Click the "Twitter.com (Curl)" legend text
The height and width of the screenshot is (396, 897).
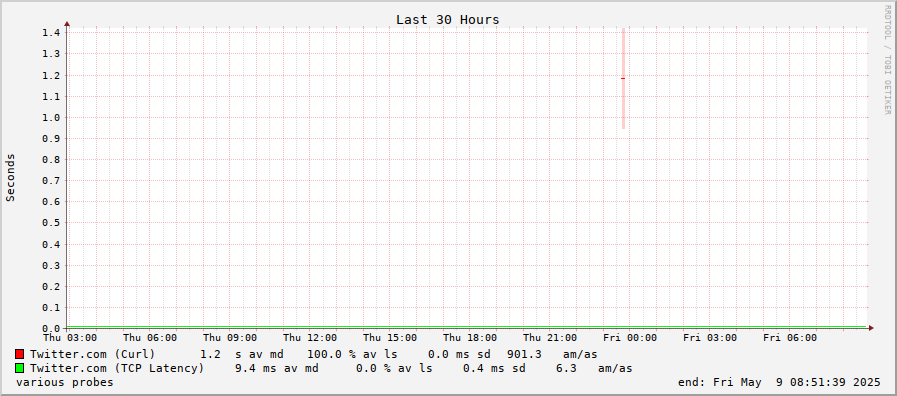tap(93, 354)
